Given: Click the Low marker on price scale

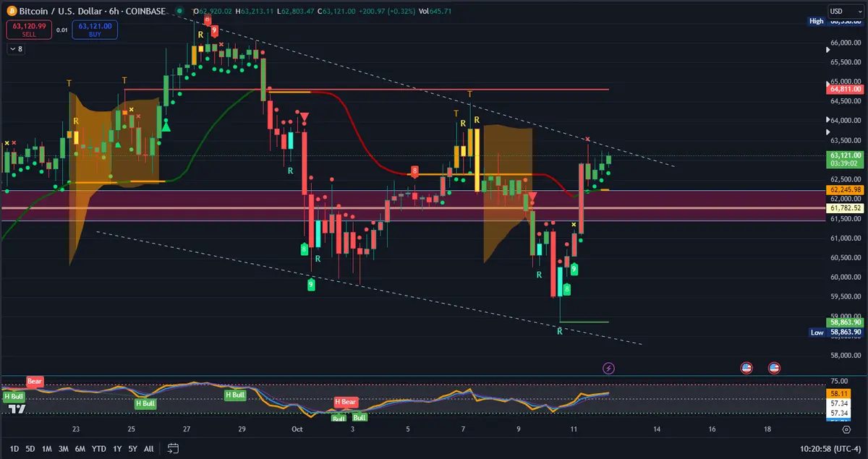Looking at the screenshot, I should point(817,333).
